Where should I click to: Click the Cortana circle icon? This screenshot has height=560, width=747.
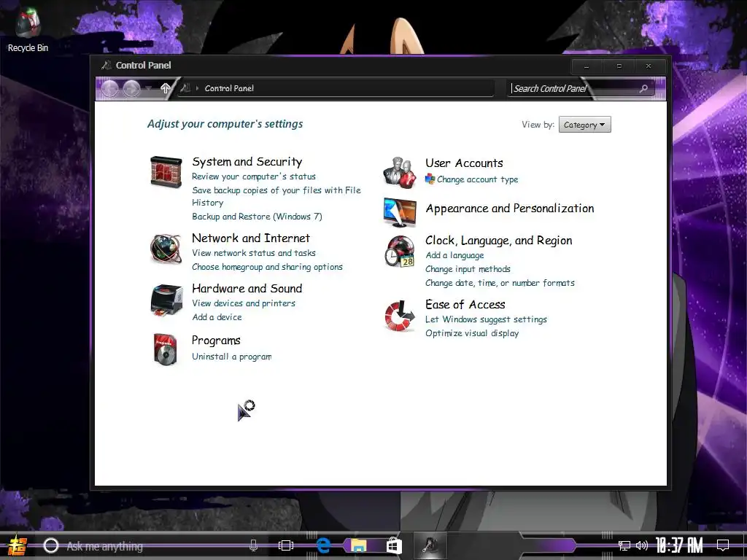click(x=51, y=545)
